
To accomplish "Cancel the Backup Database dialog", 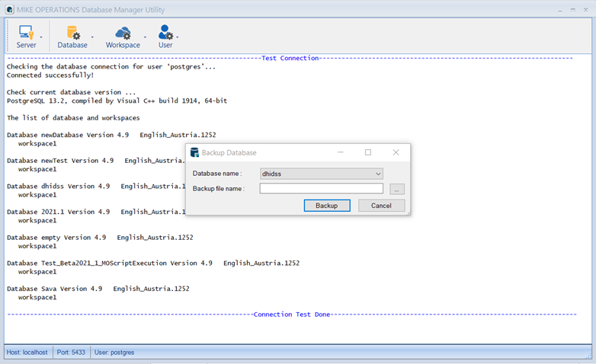I will (x=381, y=206).
